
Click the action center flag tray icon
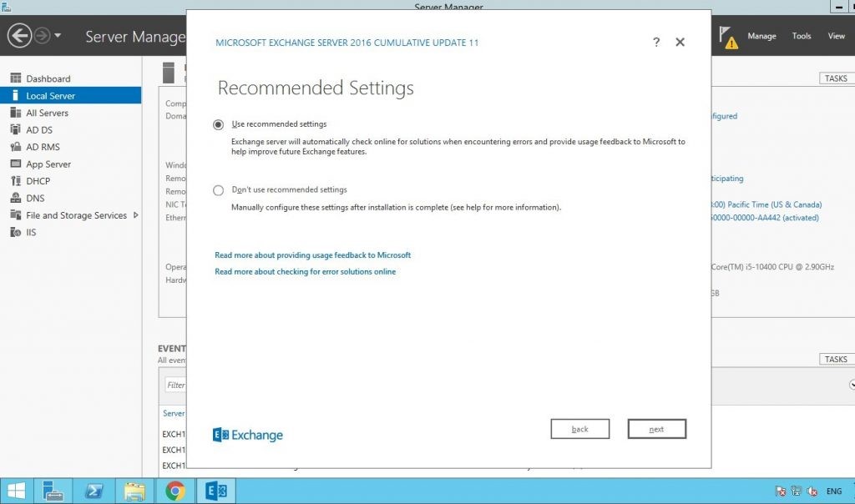781,491
